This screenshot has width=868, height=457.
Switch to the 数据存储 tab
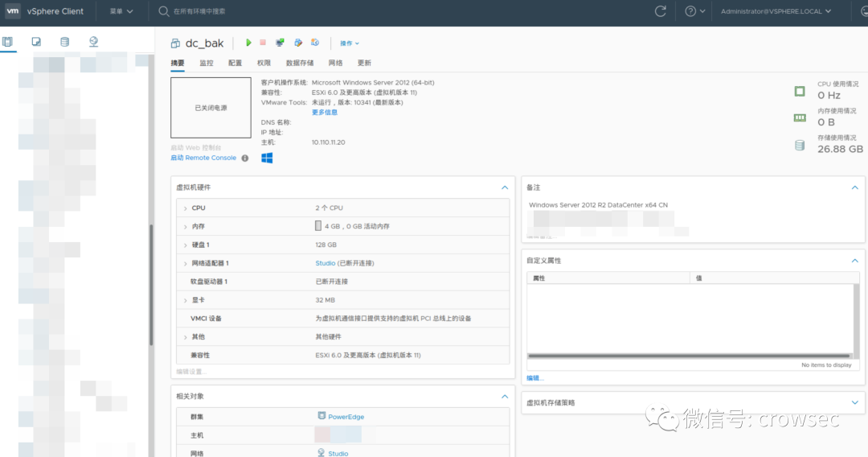coord(300,63)
